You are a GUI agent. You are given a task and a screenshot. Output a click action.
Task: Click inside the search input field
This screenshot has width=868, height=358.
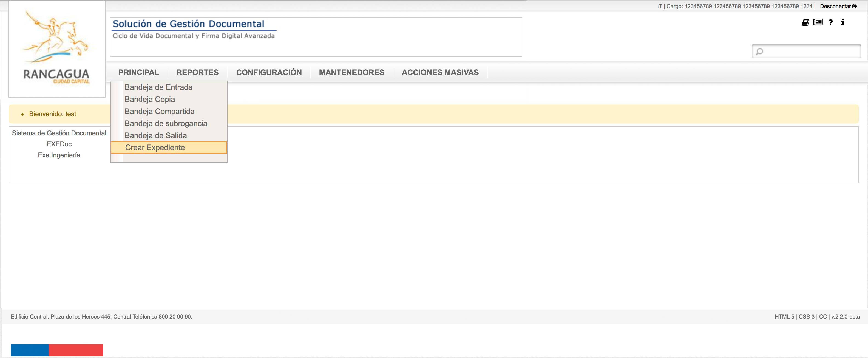point(806,51)
